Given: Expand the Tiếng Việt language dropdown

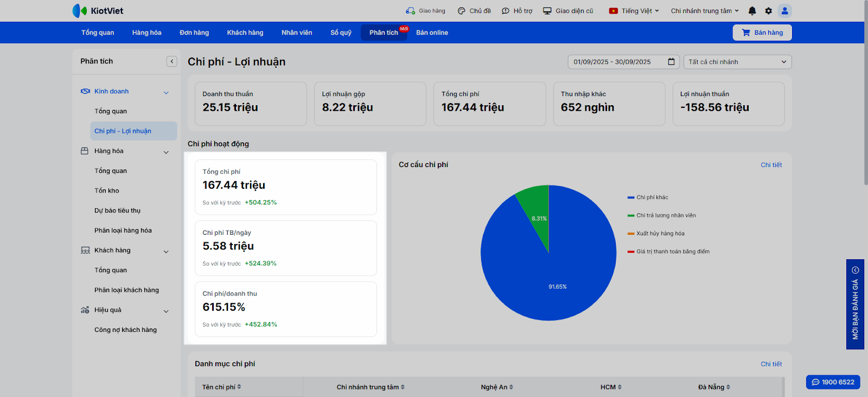Looking at the screenshot, I should coord(636,11).
